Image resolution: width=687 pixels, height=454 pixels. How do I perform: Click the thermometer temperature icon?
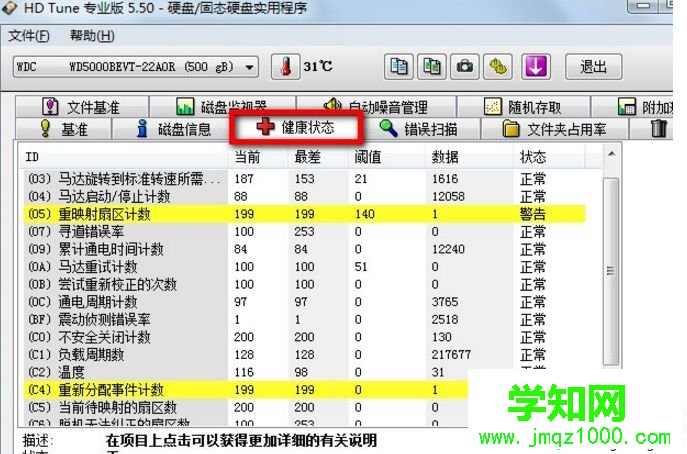[285, 67]
